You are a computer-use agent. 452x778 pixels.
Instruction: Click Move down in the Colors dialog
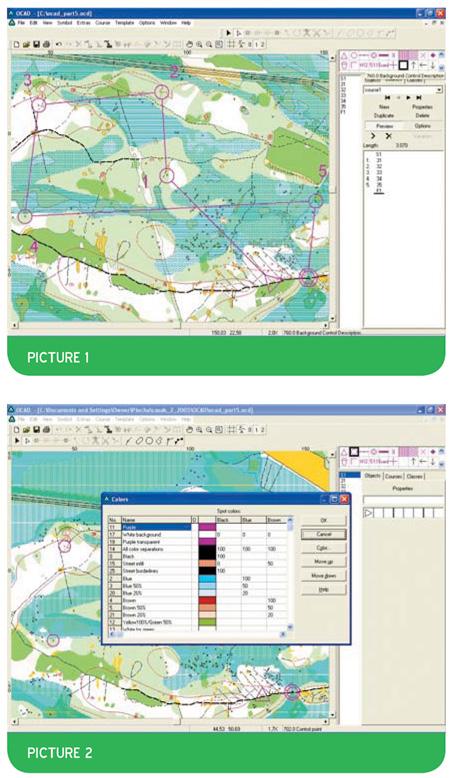(x=323, y=576)
